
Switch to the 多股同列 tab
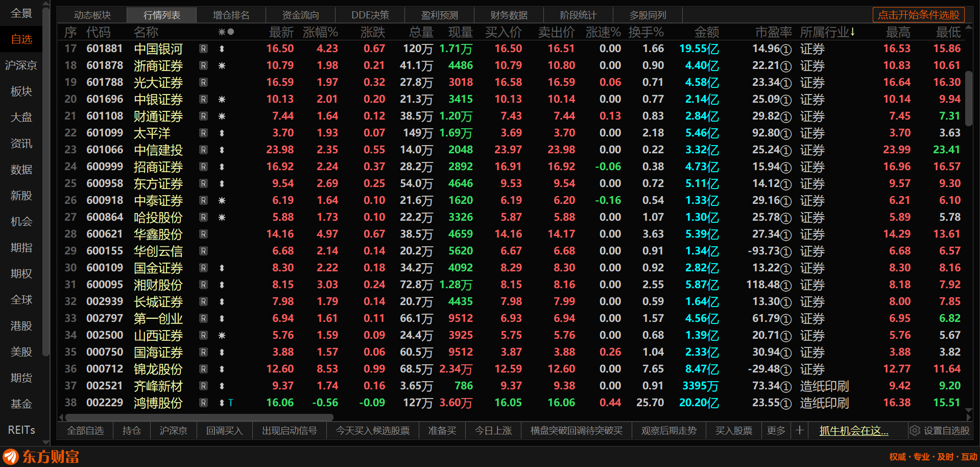click(x=648, y=15)
